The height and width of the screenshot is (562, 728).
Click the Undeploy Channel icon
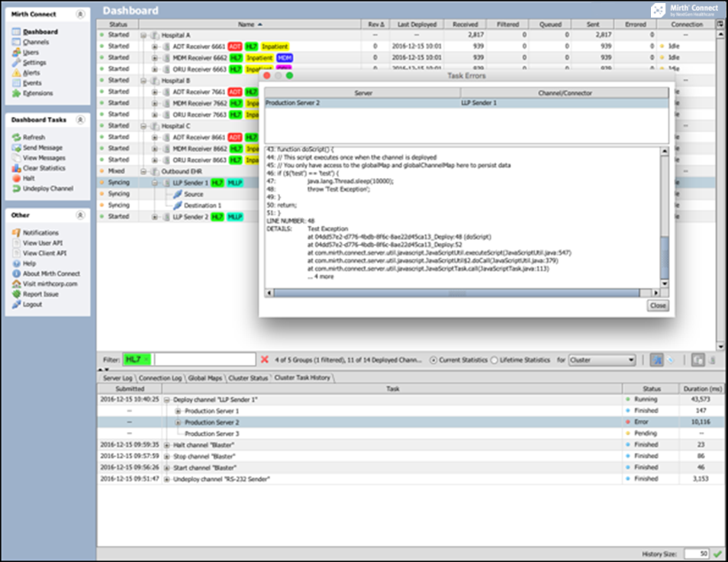click(x=16, y=188)
